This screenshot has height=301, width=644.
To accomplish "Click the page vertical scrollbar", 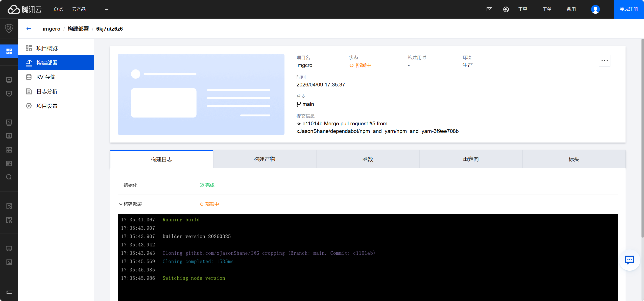I will coord(642,138).
